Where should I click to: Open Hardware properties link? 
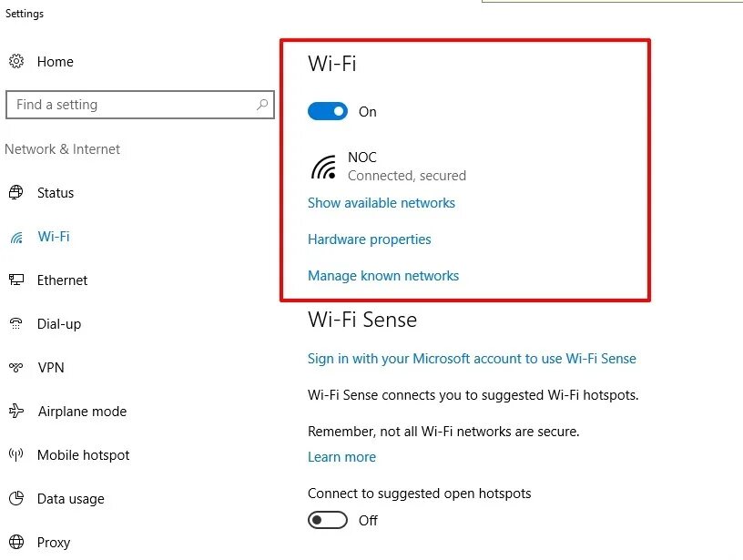click(x=370, y=239)
